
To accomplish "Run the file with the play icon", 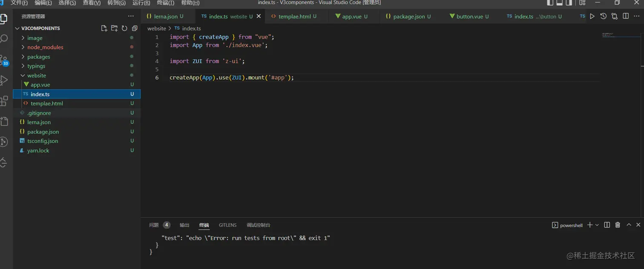I will (x=592, y=16).
